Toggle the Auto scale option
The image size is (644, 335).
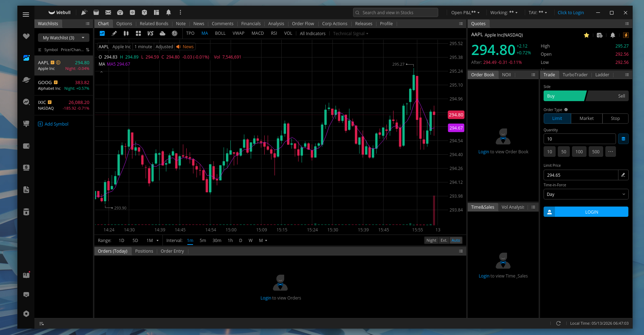[x=456, y=240]
